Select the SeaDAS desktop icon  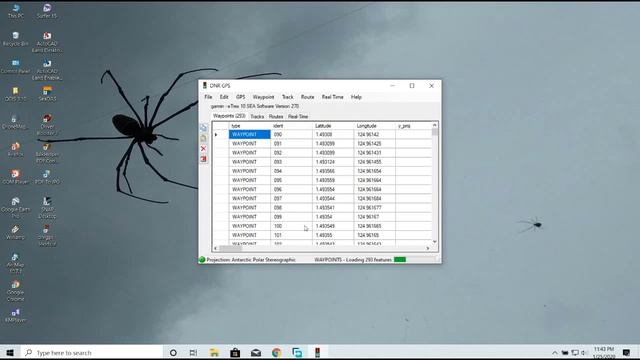(47, 94)
